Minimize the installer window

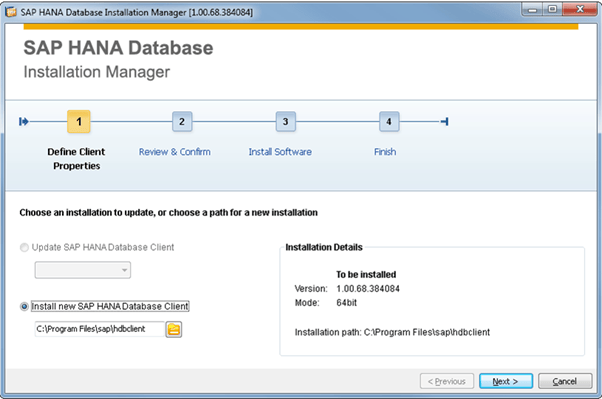click(532, 10)
